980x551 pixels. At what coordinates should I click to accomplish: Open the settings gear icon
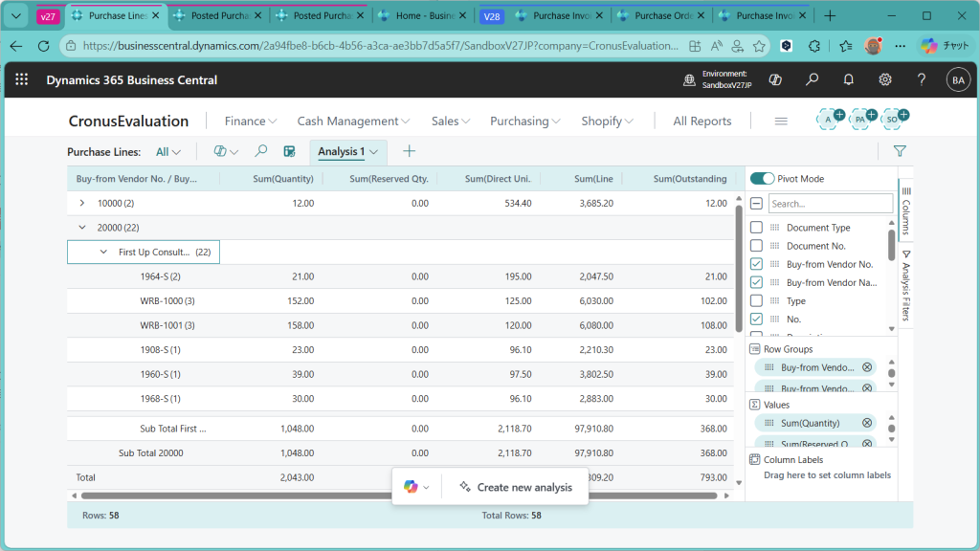click(x=885, y=80)
